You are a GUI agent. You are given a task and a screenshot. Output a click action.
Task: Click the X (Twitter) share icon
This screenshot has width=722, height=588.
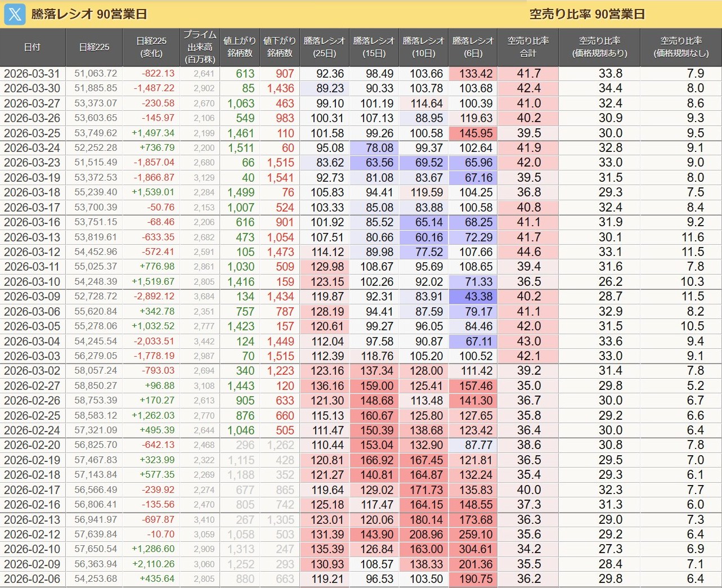(x=15, y=14)
